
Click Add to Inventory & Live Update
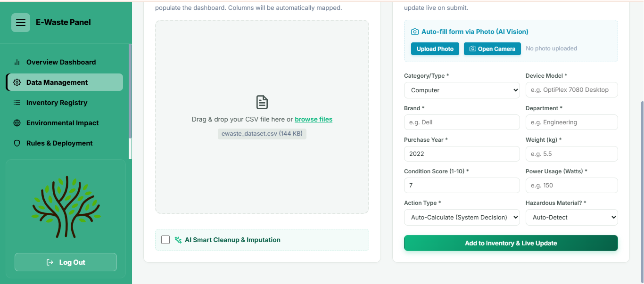[511, 243]
